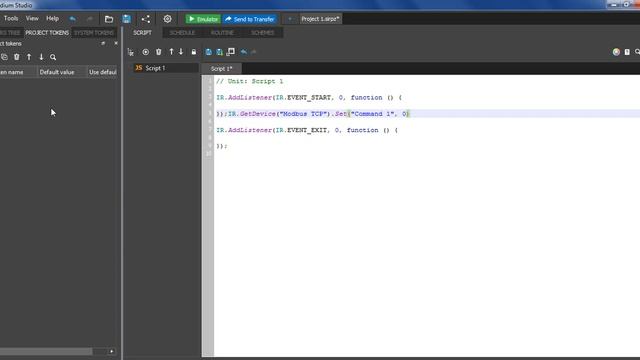Click the EVENT_START listener code line
The image size is (640, 360).
click(309, 98)
